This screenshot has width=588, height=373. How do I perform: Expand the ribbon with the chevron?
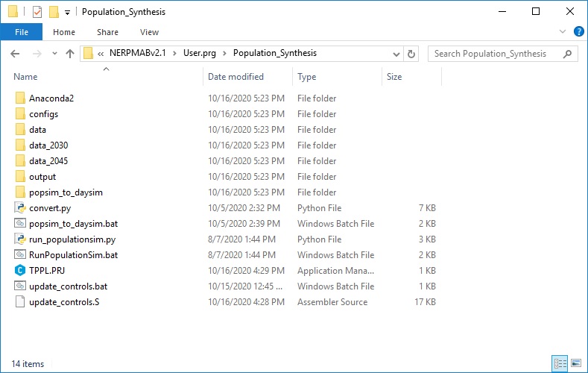(x=563, y=32)
